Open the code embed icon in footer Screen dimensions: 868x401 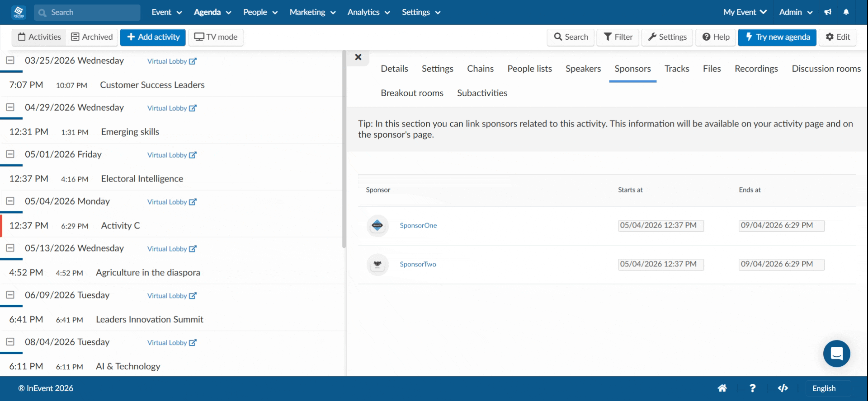(x=783, y=388)
